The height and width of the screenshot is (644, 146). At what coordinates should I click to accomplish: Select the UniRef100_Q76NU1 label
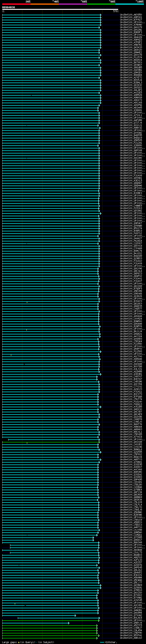click(x=131, y=462)
